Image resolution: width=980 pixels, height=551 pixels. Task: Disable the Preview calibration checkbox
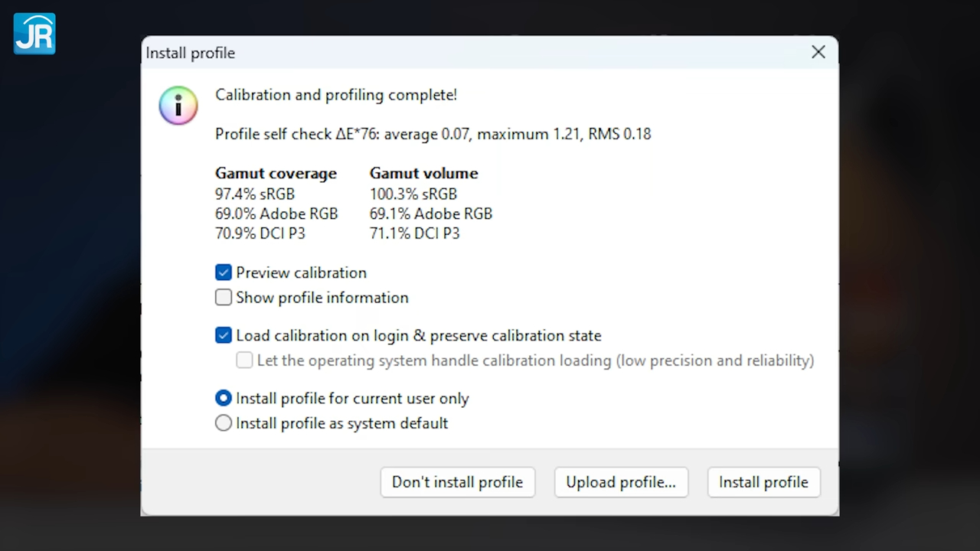point(223,272)
